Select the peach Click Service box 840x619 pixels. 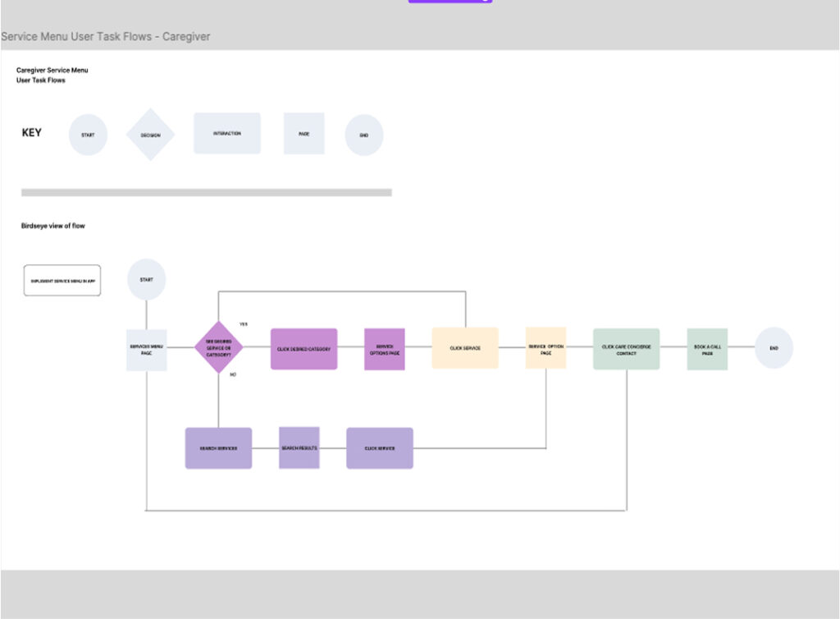coord(465,348)
